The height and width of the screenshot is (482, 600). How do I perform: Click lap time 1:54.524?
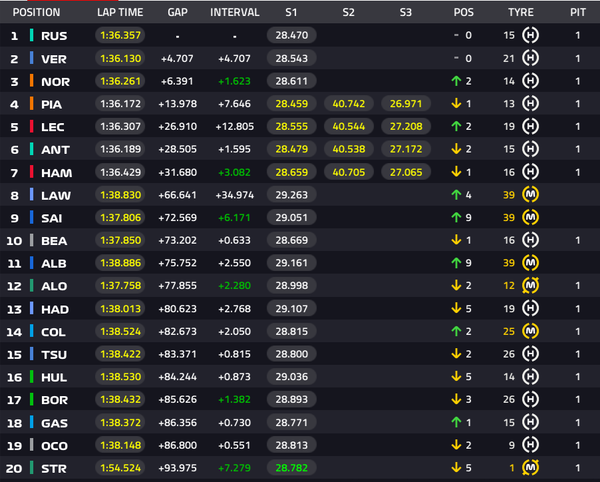120,467
